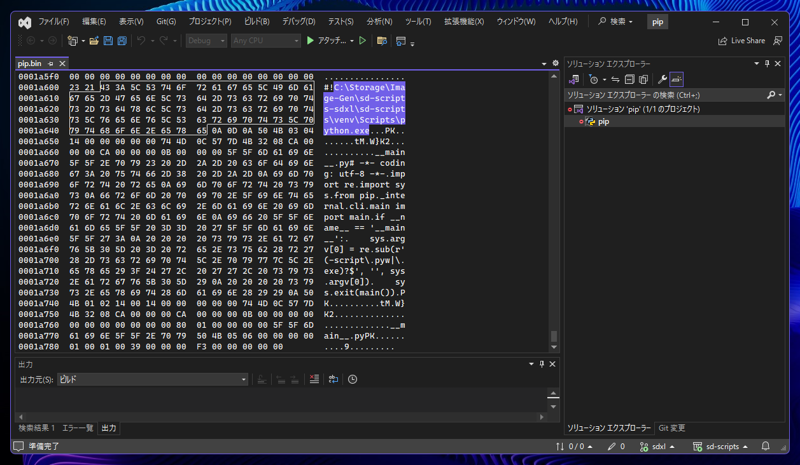Open the Debug configuration dropdown
This screenshot has height=465, width=800.
(206, 41)
